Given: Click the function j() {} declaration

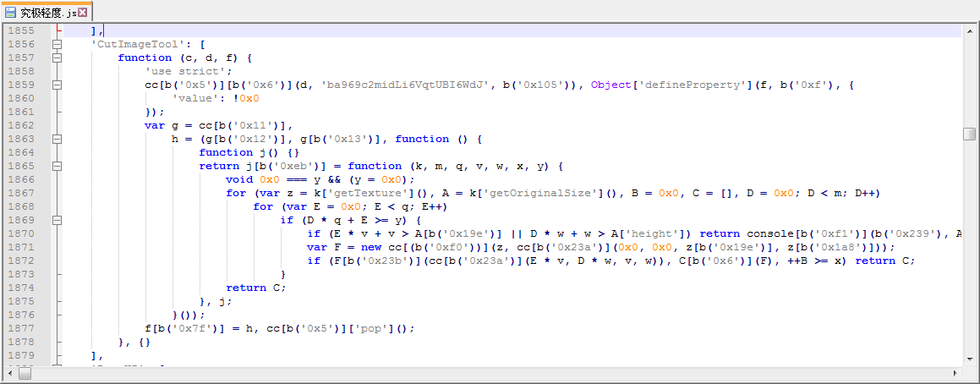Looking at the screenshot, I should tap(250, 152).
